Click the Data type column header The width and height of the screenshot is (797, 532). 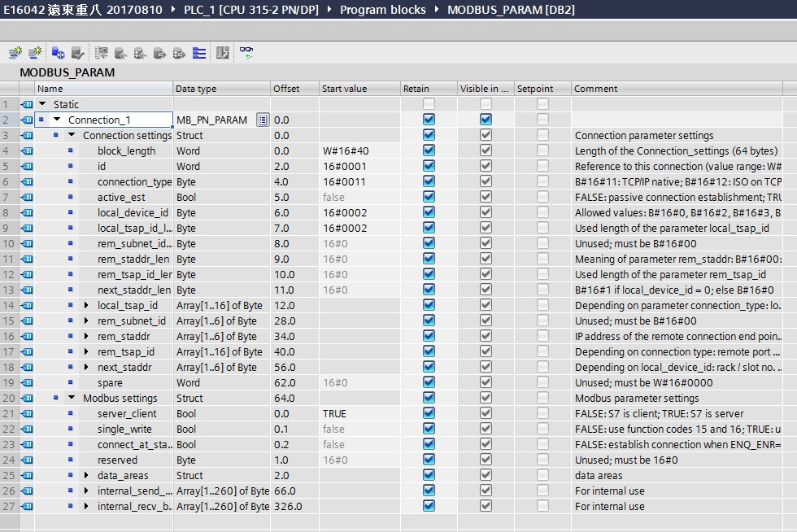tap(196, 89)
